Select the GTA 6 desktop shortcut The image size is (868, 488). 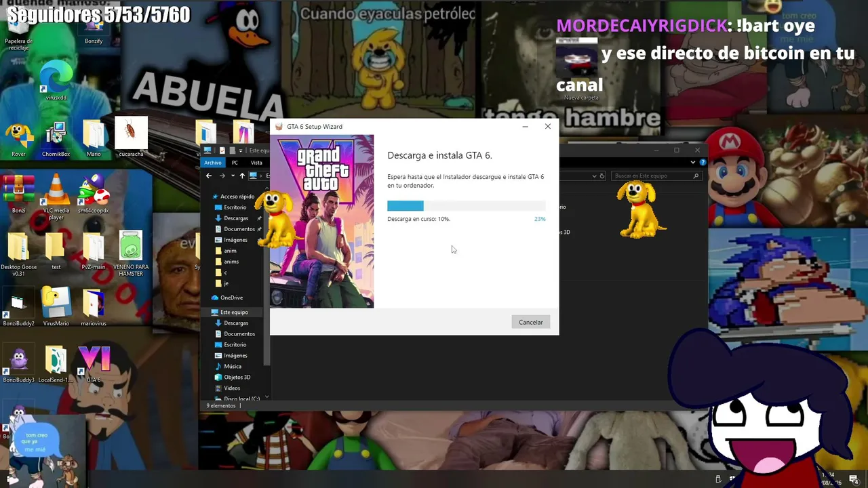(94, 365)
